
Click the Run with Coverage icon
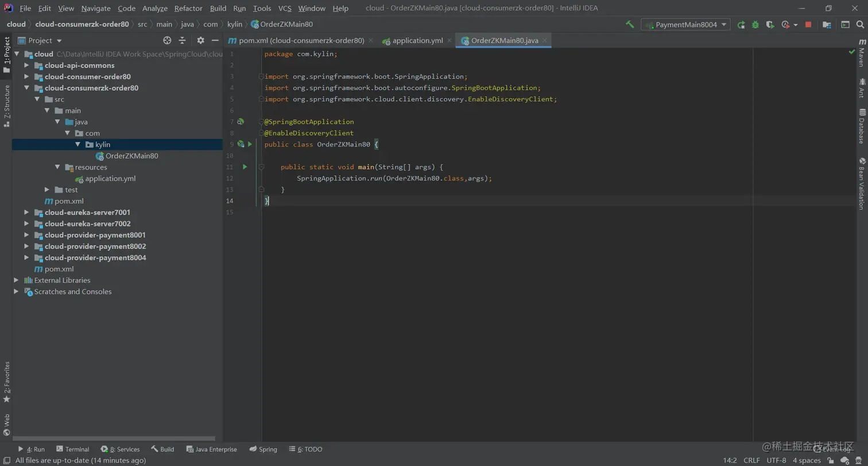pos(770,25)
